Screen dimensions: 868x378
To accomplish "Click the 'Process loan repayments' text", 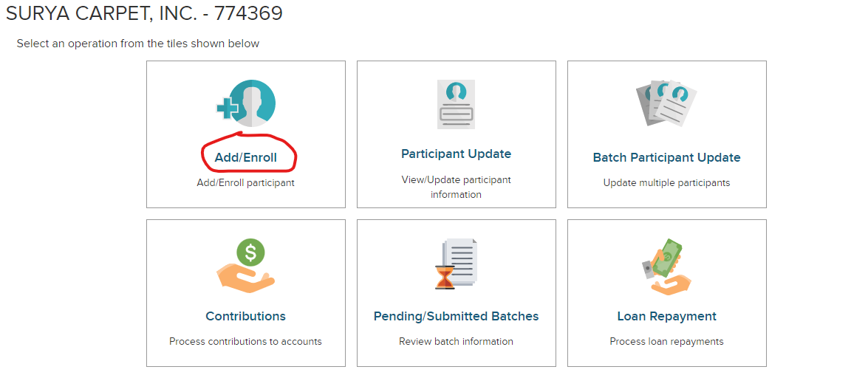I will (666, 342).
